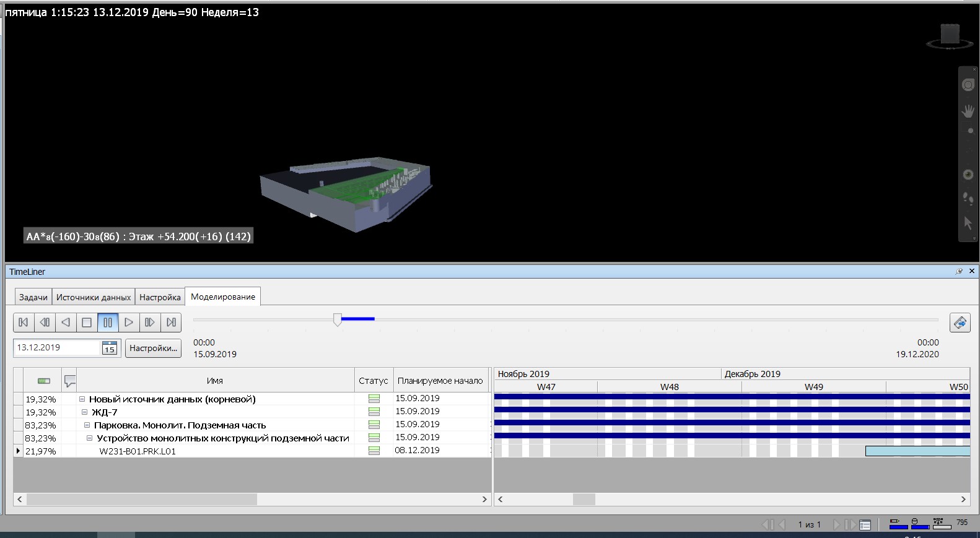Click the 3D building model in viewport
Viewport: 980px width, 538px height.
coord(346,194)
